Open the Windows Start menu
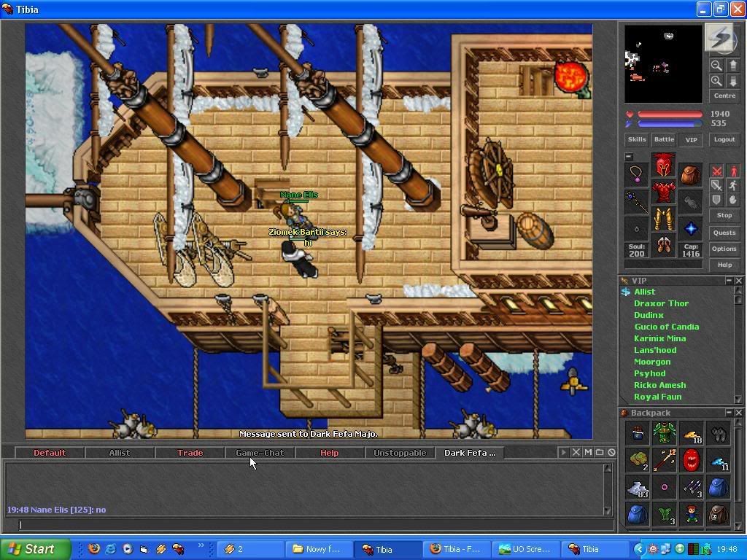This screenshot has width=747, height=560. 36,549
